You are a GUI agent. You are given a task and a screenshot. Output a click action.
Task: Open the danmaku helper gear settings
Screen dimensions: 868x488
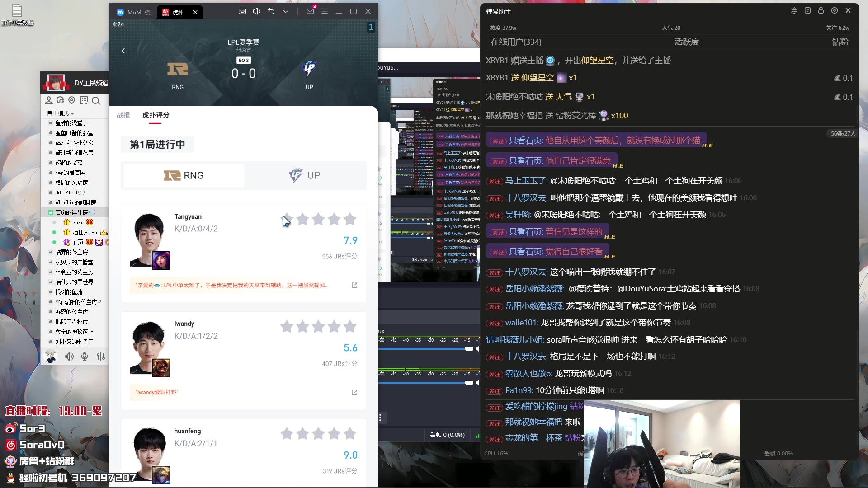[x=835, y=10]
